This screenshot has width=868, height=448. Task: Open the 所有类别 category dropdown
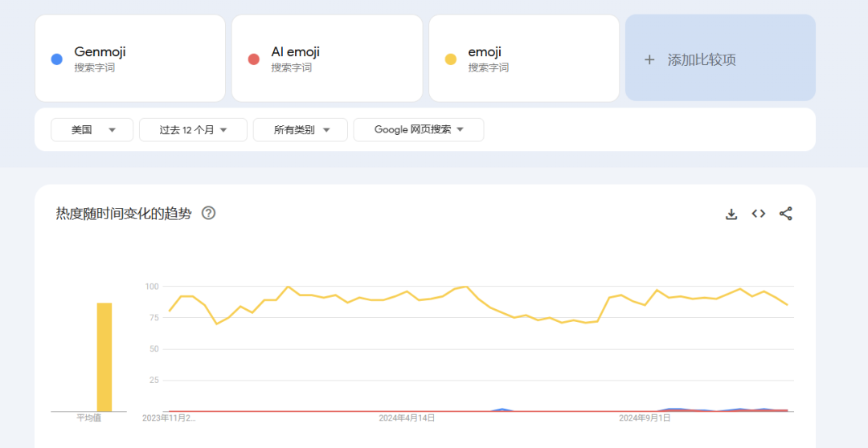coord(300,129)
